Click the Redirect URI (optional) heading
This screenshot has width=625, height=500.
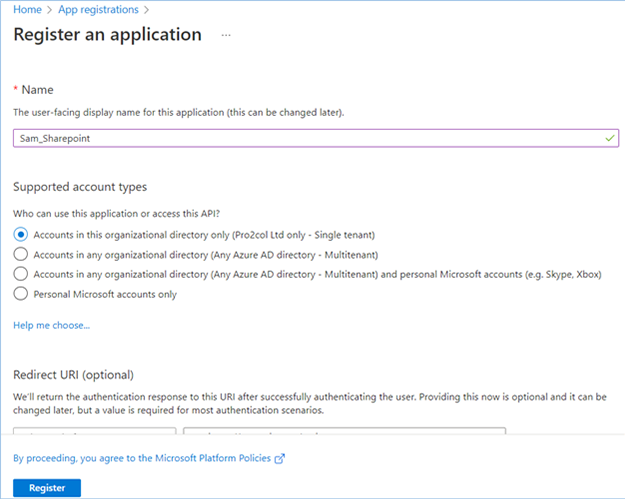pos(73,375)
